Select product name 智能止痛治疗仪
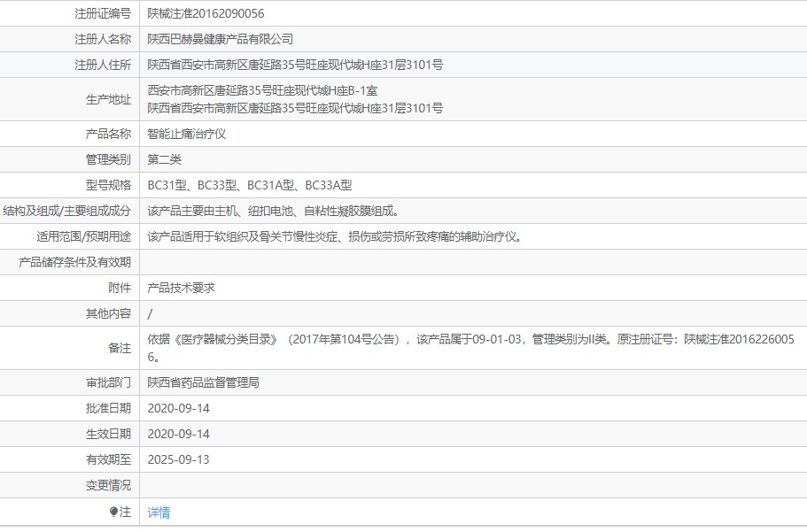Image resolution: width=807 pixels, height=532 pixels. [187, 134]
